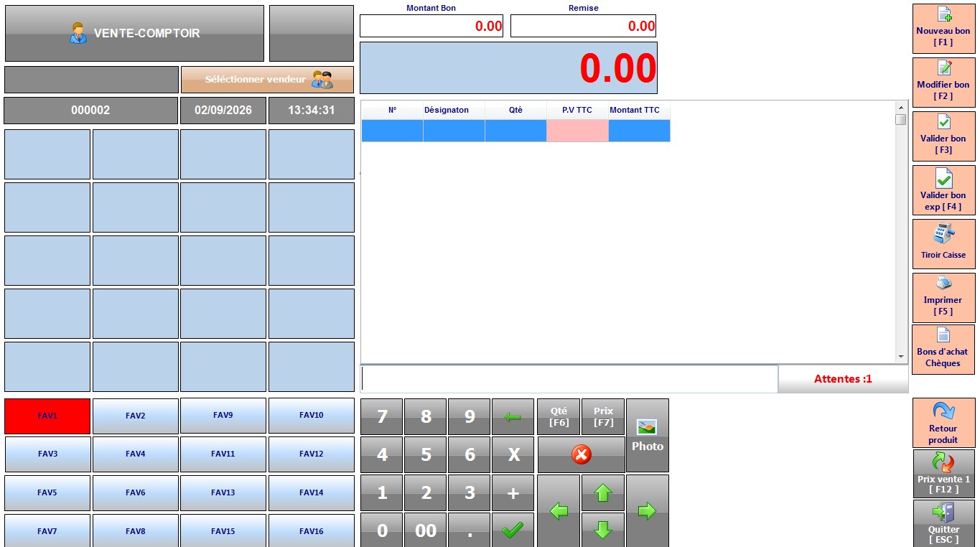Screen dimensions: 980x547
Task: Switch to the FAV10 favorites tab
Action: 312,416
